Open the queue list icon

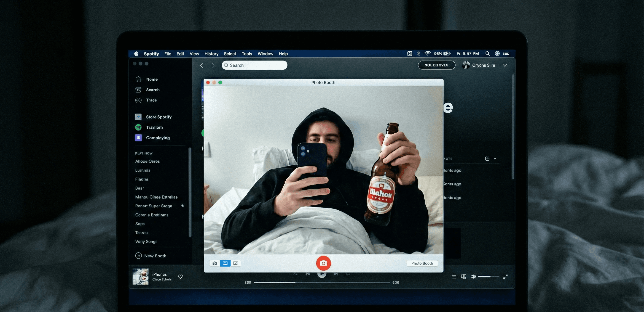point(454,277)
